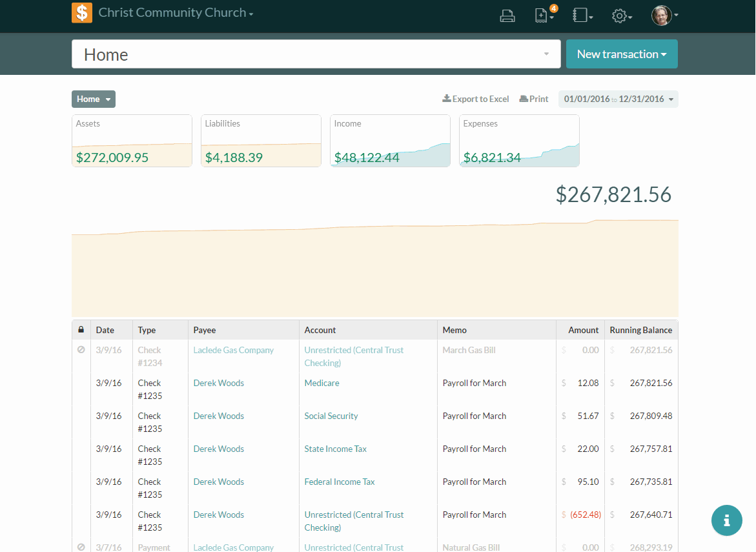Click the orange dollar sign logo
The width and height of the screenshot is (756, 552).
tap(82, 13)
